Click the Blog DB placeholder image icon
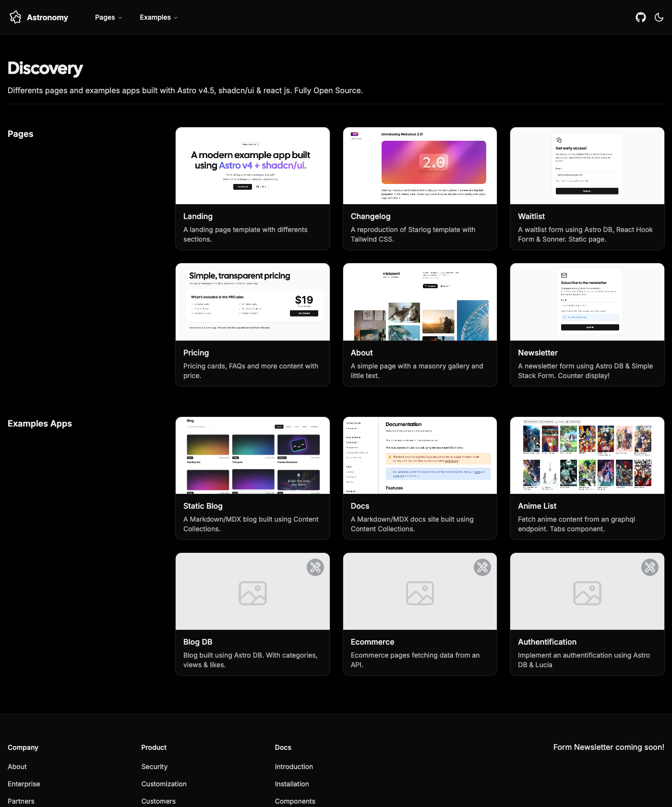672x807 pixels. (252, 593)
